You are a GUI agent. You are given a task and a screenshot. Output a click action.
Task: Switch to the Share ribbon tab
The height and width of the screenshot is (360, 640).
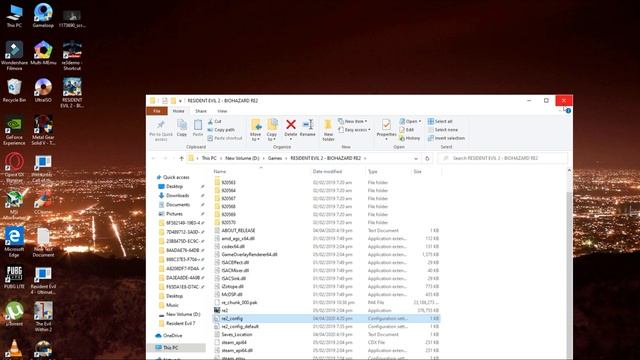tap(201, 111)
